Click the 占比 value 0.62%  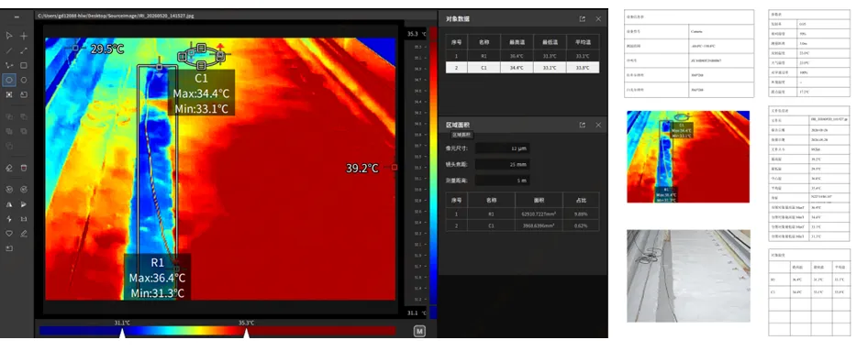580,225
